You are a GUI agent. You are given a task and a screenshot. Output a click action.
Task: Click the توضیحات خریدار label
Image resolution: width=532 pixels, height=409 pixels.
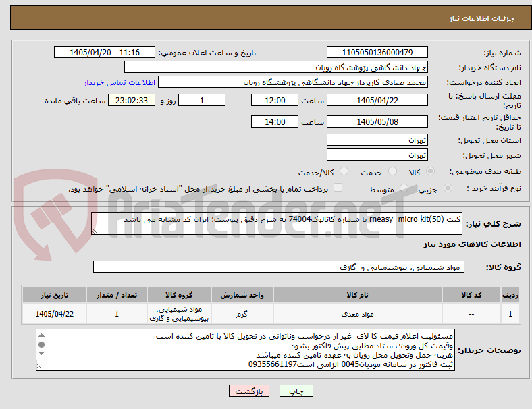click(489, 350)
